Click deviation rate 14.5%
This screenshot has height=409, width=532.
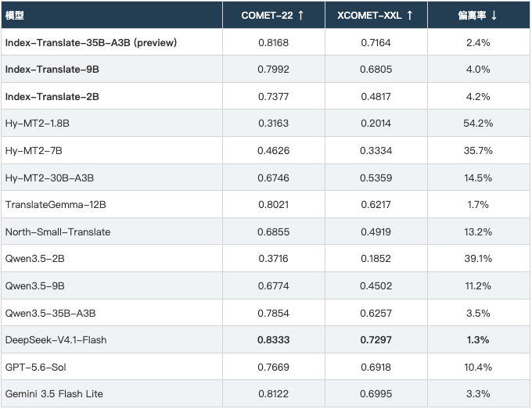point(478,178)
